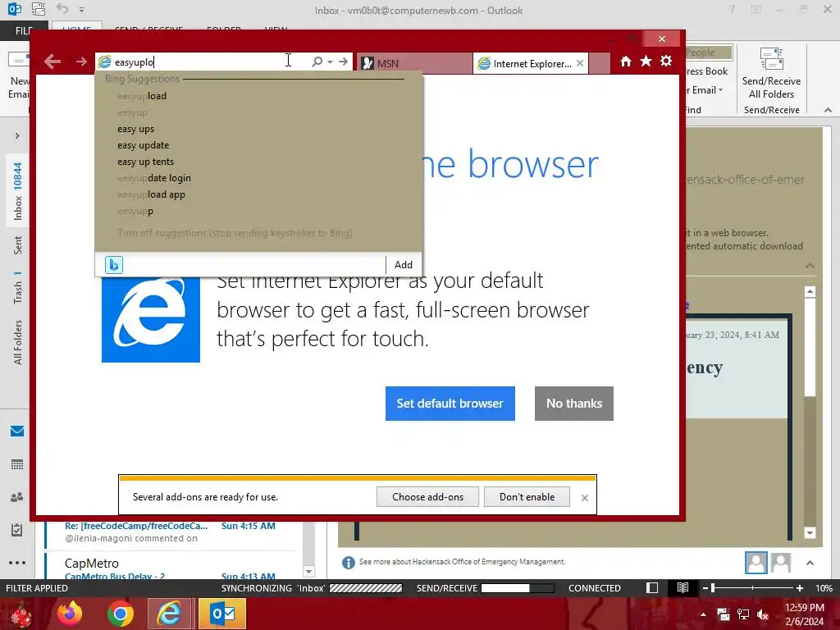Close the Internet Explorer tab
Image resolution: width=840 pixels, height=630 pixels.
click(x=580, y=63)
